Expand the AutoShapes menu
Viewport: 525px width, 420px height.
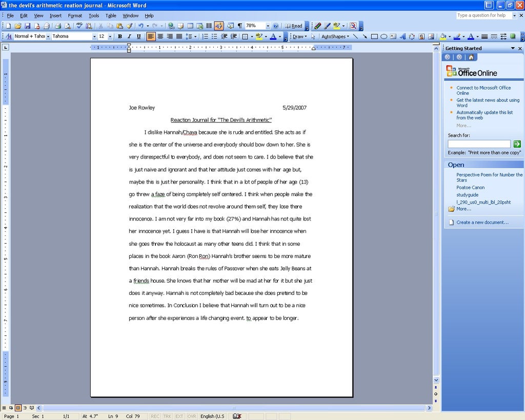[x=334, y=36]
